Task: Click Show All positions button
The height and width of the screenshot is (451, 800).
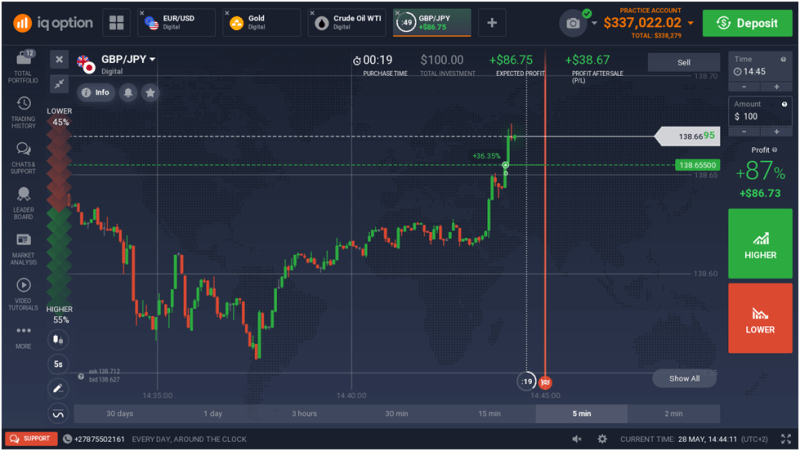Action: click(x=684, y=379)
